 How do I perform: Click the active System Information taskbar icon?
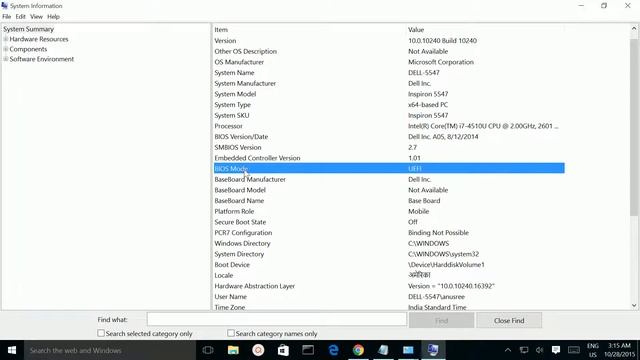coord(433,350)
